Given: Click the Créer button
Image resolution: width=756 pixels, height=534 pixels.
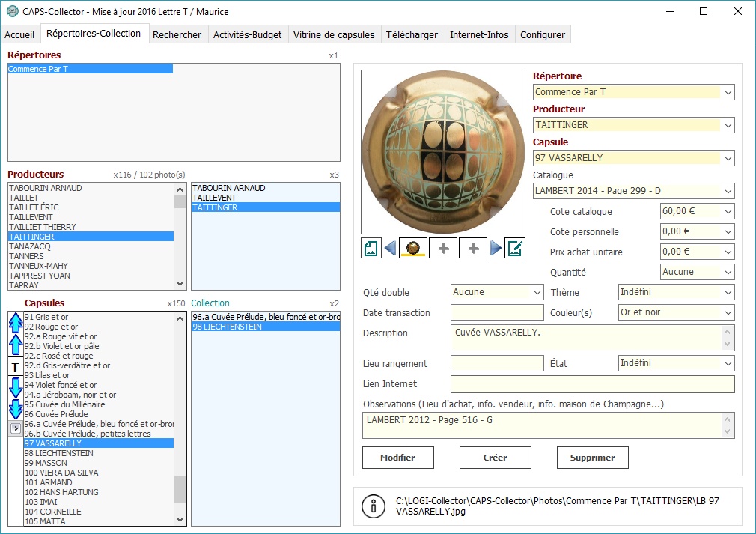Looking at the screenshot, I should pos(496,458).
